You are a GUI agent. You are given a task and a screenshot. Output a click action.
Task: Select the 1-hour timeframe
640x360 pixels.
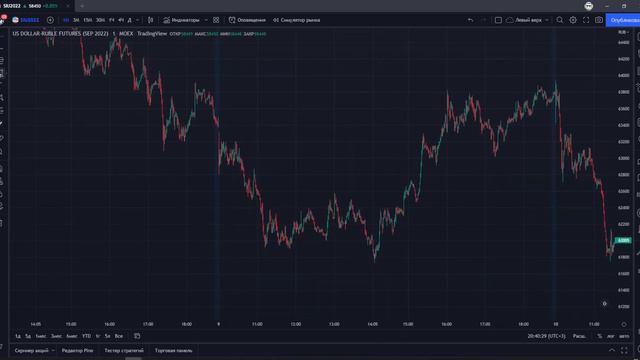[x=111, y=20]
